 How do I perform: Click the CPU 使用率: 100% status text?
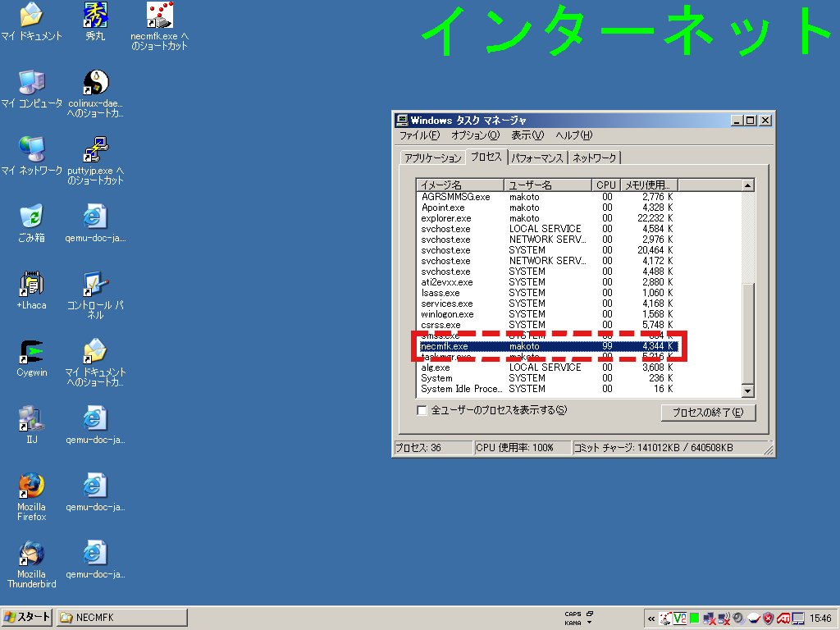coord(515,448)
